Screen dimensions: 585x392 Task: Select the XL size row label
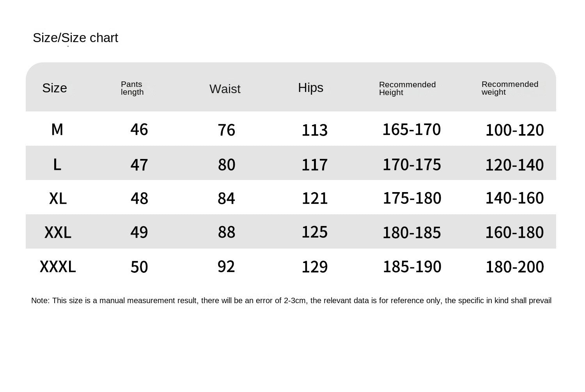tap(58, 198)
